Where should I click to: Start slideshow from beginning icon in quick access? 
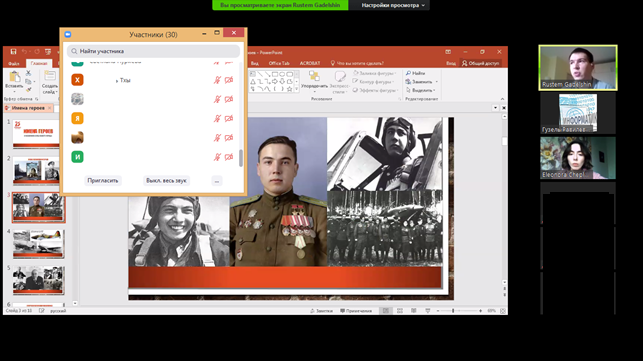pyautogui.click(x=48, y=52)
